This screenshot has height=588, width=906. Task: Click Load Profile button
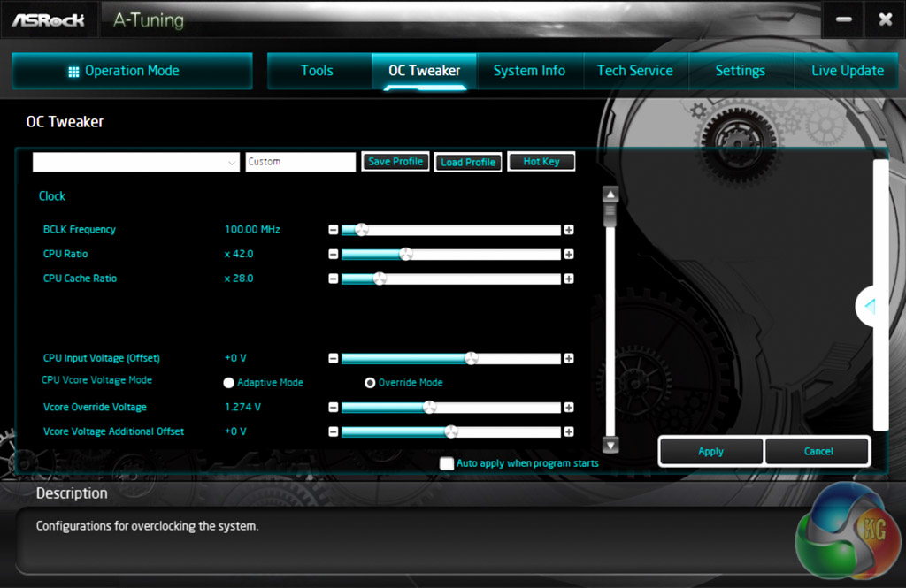coord(468,163)
